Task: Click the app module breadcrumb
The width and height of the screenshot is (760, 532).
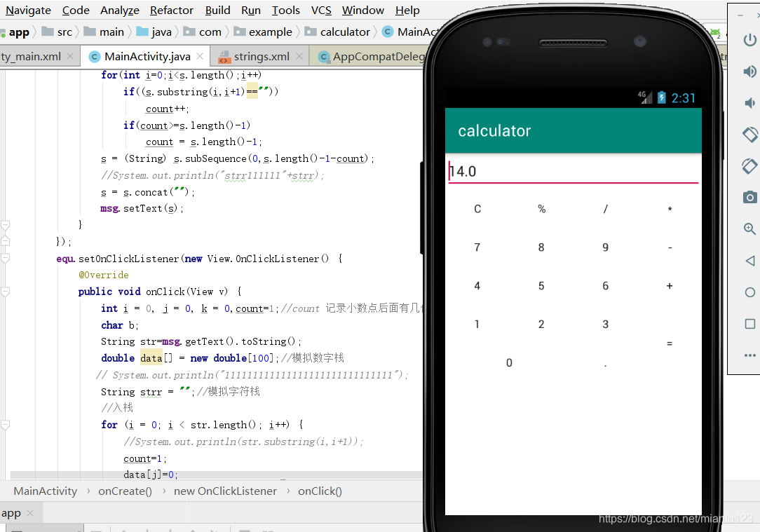Action: 19,32
